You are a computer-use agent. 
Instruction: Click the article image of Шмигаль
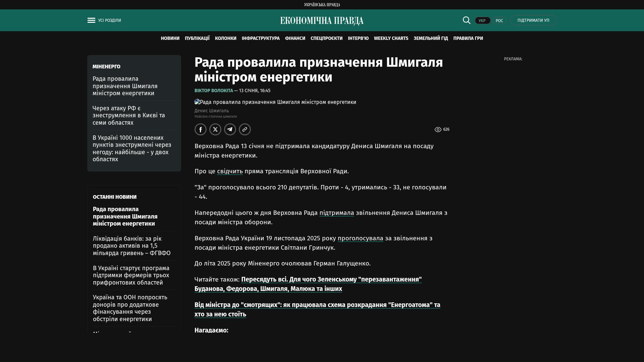tap(275, 102)
